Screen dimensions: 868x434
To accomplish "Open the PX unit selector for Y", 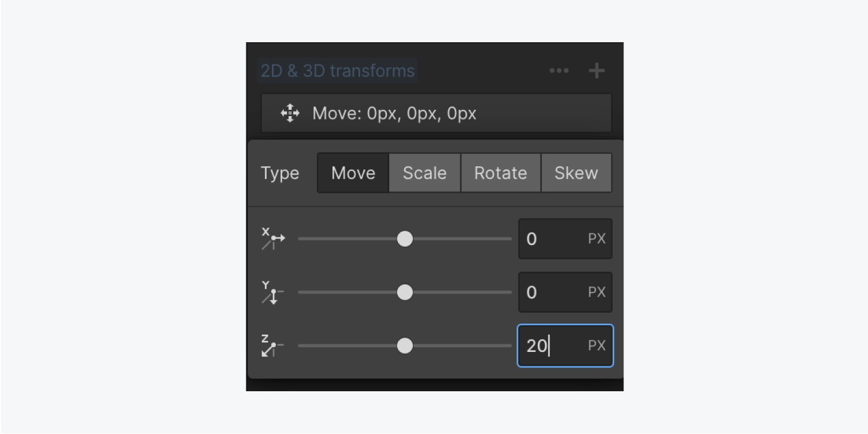I will [597, 292].
